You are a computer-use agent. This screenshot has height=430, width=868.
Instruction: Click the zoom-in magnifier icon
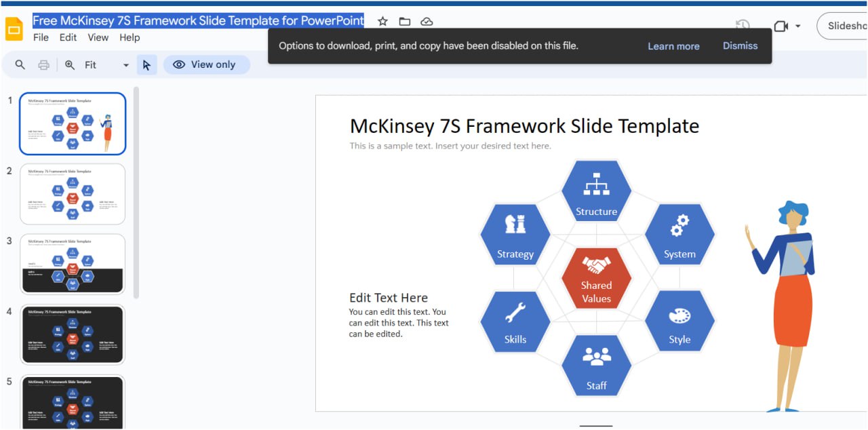click(x=70, y=64)
